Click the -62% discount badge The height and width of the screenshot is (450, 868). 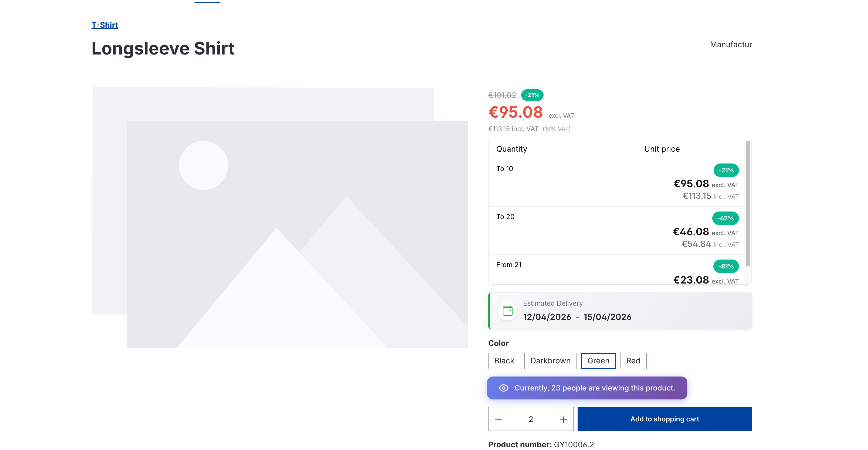click(725, 218)
